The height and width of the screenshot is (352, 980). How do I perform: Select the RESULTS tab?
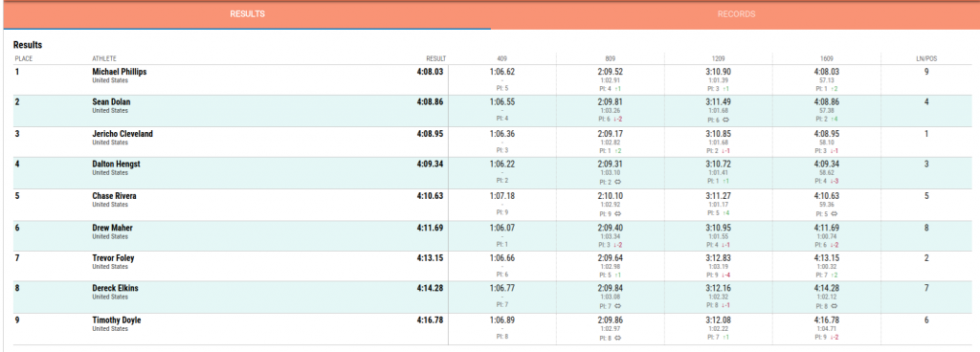(x=247, y=13)
